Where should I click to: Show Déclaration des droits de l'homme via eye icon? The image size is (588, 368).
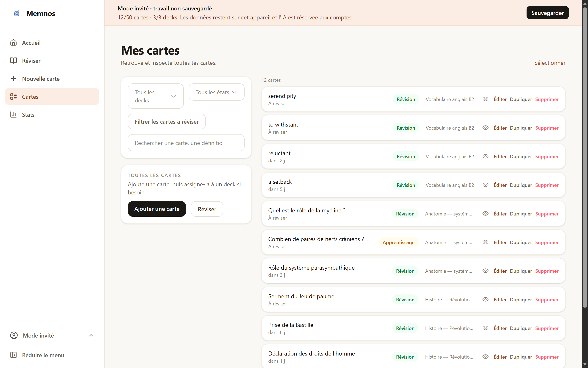485,357
